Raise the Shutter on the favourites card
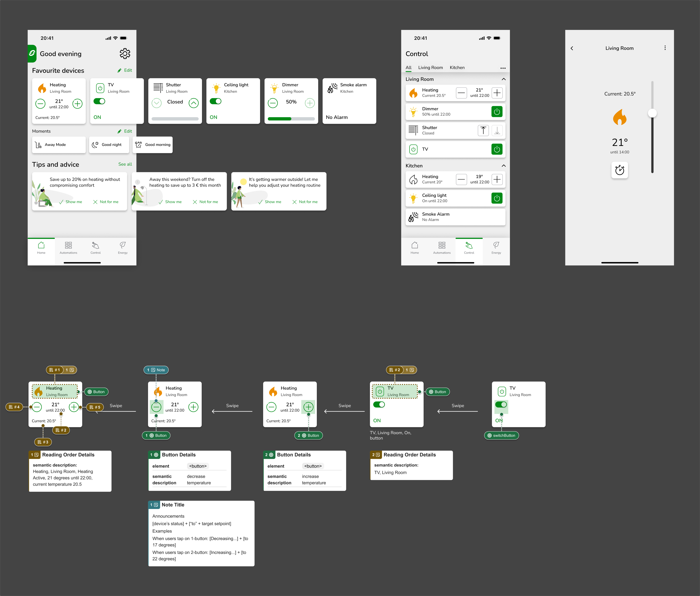Viewport: 700px width, 596px height. pos(194,103)
